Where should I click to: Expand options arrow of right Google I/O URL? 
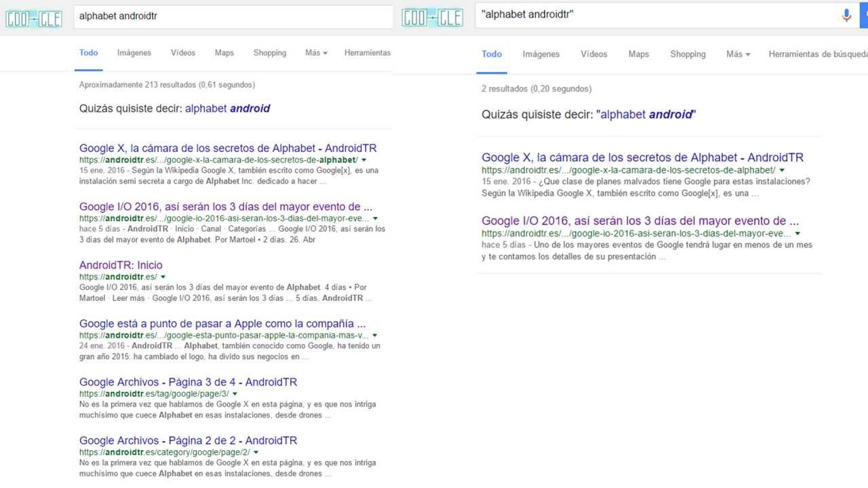798,233
